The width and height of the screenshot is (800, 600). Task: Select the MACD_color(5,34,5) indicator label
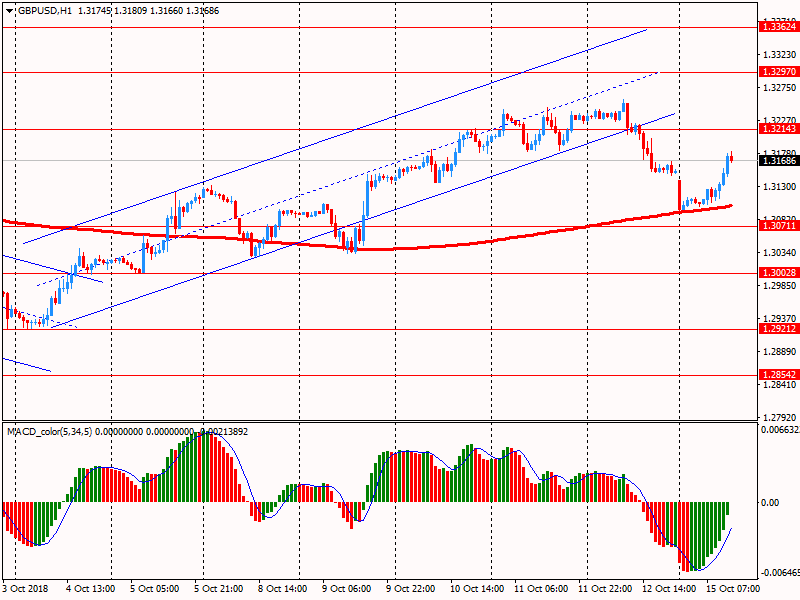pyautogui.click(x=49, y=432)
